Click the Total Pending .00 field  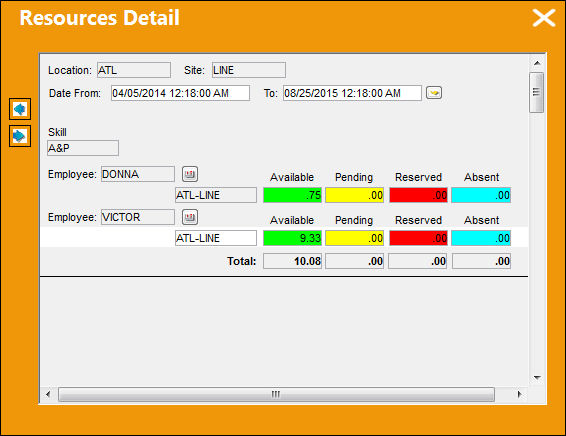(x=354, y=261)
